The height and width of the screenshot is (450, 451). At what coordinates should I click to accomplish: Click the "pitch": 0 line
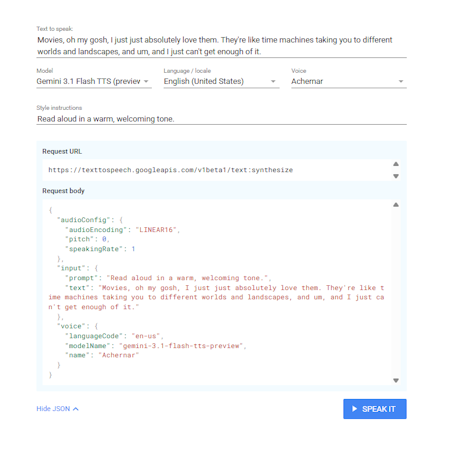point(87,239)
